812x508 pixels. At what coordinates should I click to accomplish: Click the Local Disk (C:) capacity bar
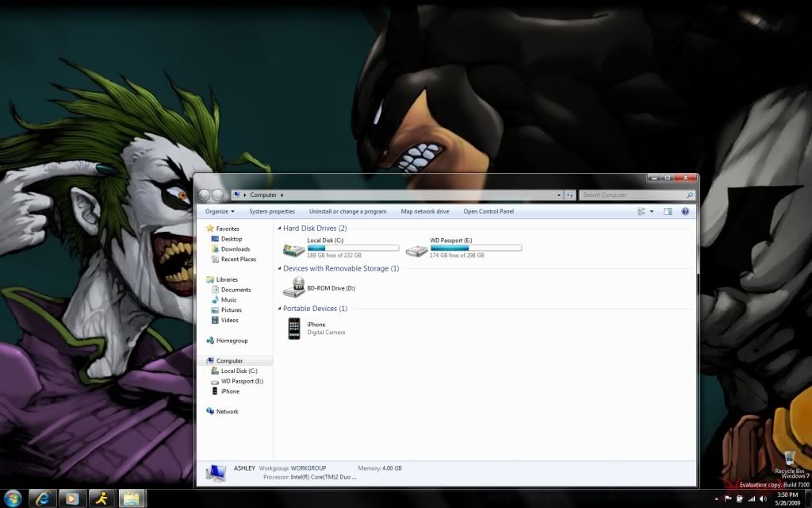click(353, 248)
